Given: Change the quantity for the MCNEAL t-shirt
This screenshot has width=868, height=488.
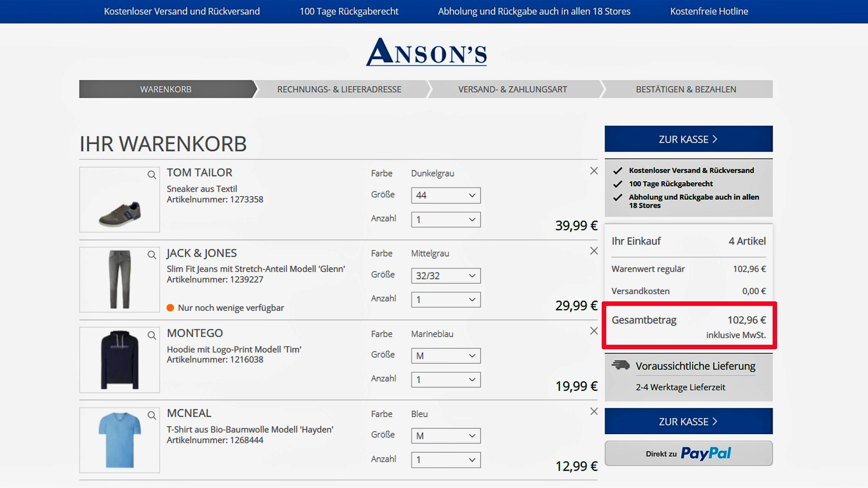Looking at the screenshot, I should coord(445,460).
